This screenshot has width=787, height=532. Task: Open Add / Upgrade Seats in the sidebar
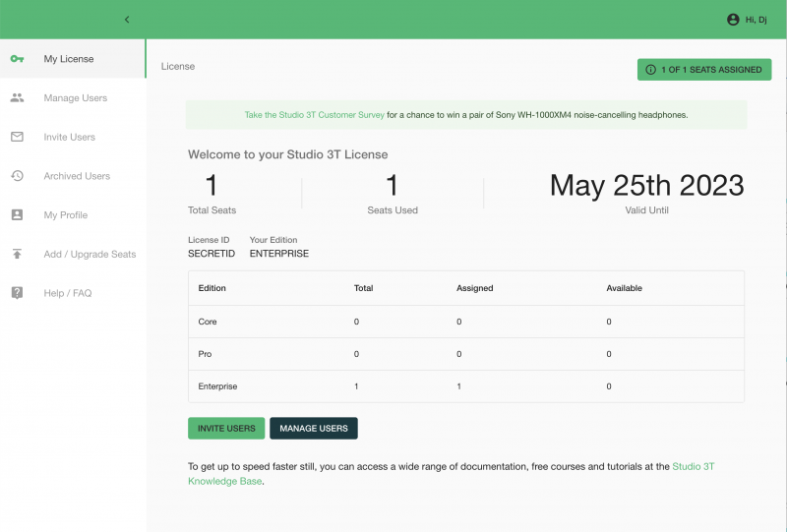(73, 254)
